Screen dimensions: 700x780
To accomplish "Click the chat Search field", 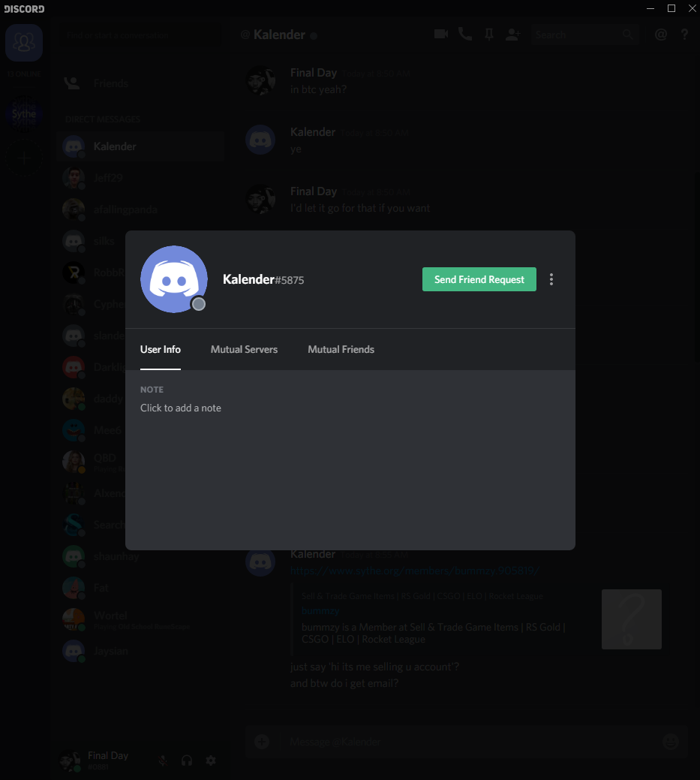I will [x=584, y=35].
